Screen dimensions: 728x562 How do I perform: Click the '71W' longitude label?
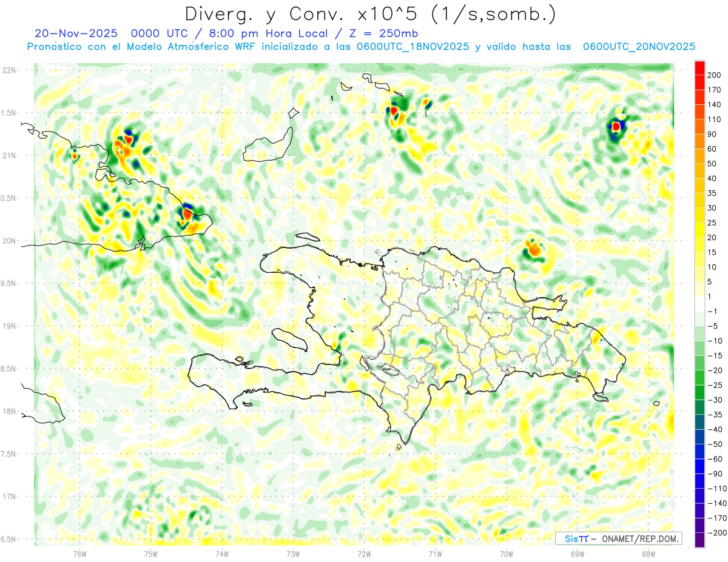pyautogui.click(x=435, y=554)
